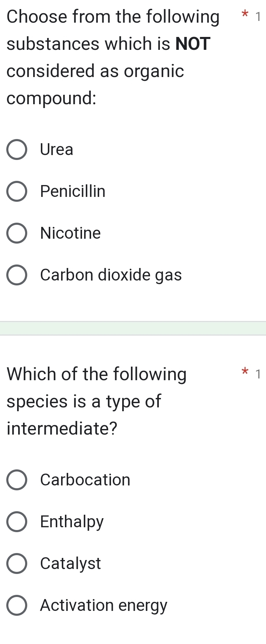The height and width of the screenshot is (644, 266).
Task: Click the Urea option label
Action: (57, 150)
